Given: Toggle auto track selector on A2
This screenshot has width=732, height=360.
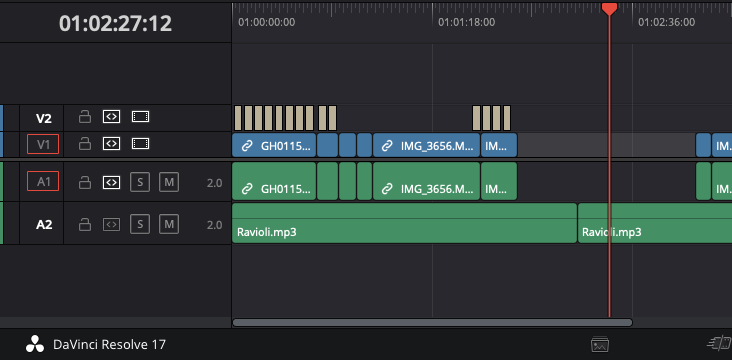Looking at the screenshot, I should [x=112, y=224].
